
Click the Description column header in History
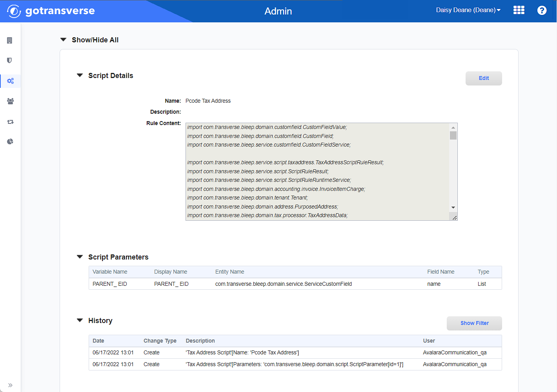tap(200, 341)
